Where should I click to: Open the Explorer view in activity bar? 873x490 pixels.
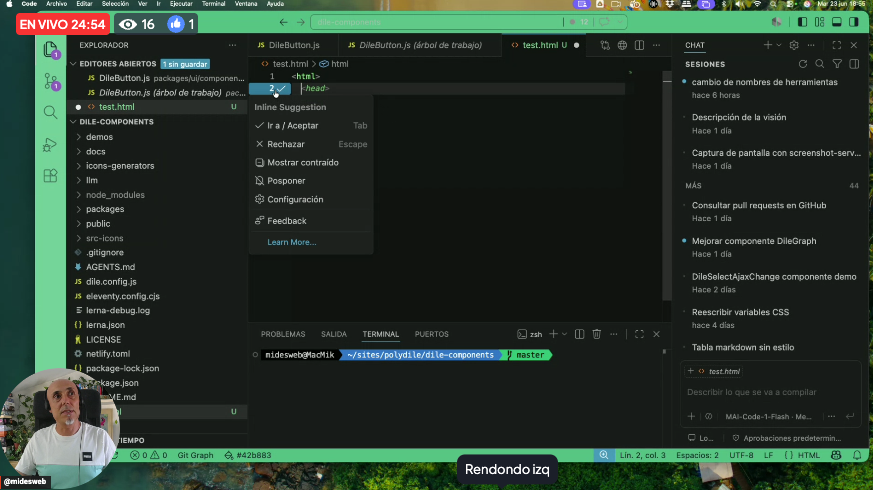(51, 50)
